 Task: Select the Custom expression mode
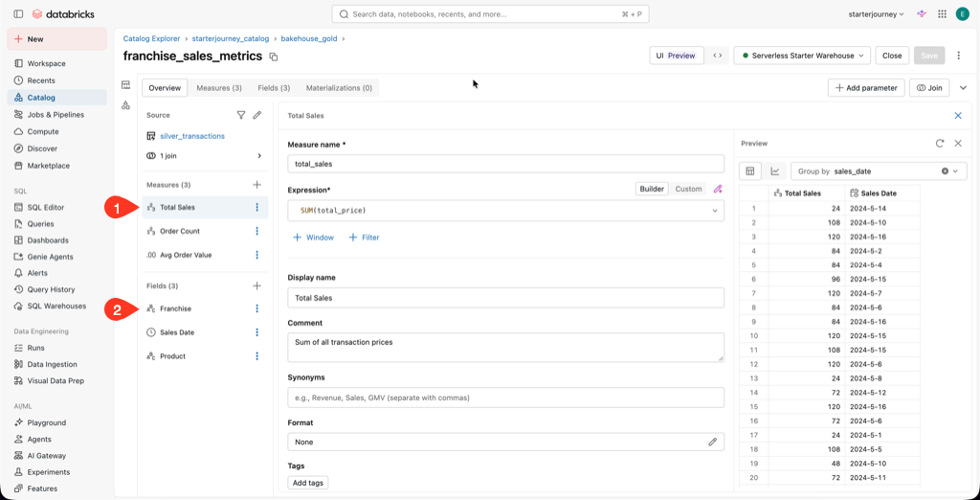688,189
